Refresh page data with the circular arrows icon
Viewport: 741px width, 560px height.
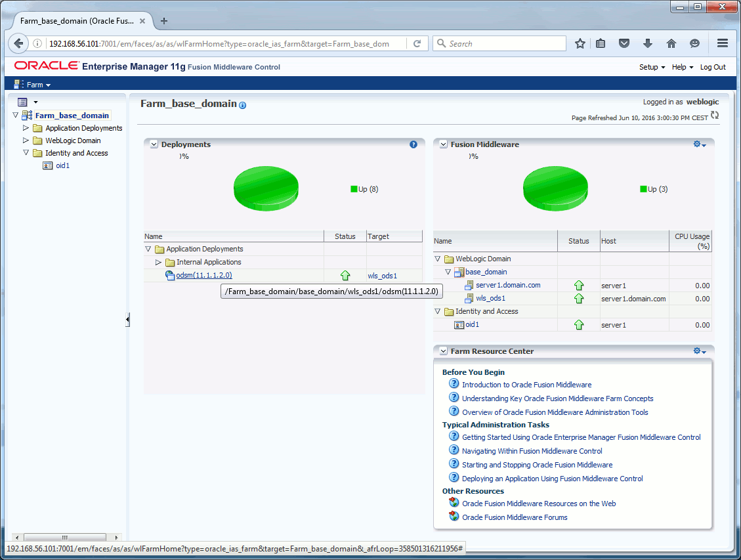pyautogui.click(x=715, y=115)
